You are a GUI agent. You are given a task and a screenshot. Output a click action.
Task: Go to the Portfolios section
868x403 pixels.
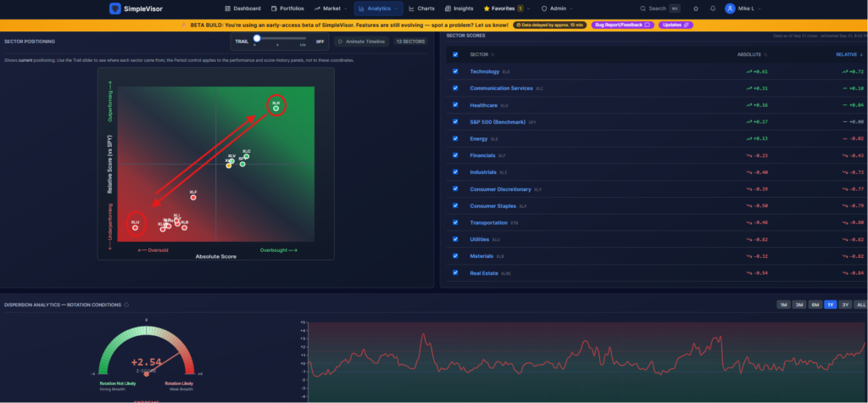coord(287,8)
